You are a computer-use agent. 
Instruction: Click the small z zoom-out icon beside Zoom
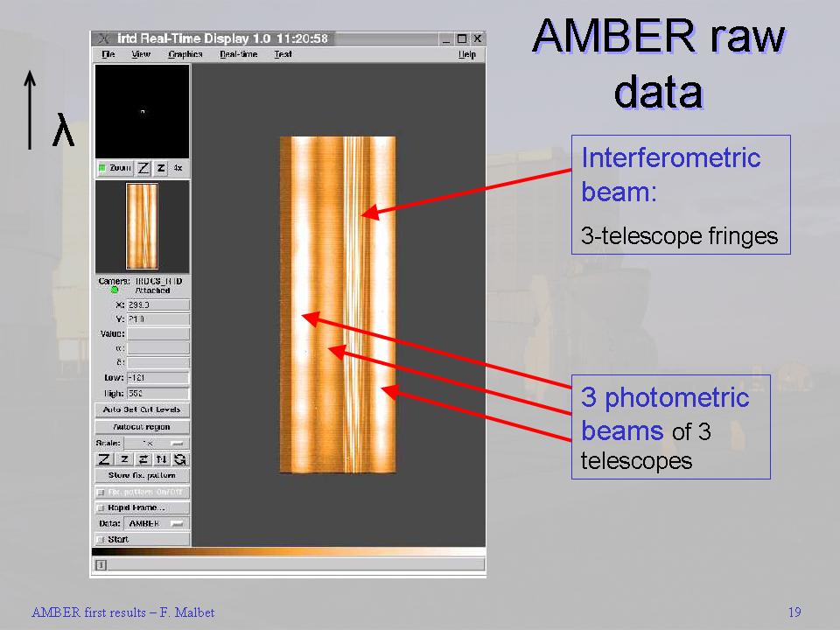click(x=161, y=168)
